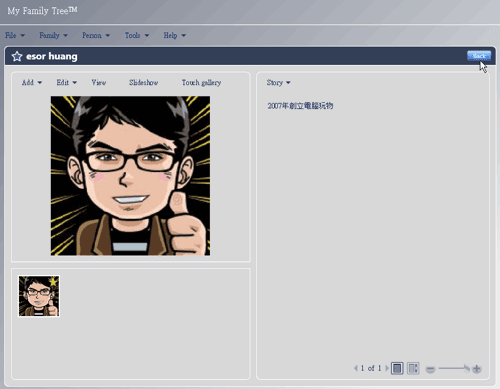The width and height of the screenshot is (500, 389).
Task: Click the favorite star icon beside esor huang
Action: (x=17, y=56)
